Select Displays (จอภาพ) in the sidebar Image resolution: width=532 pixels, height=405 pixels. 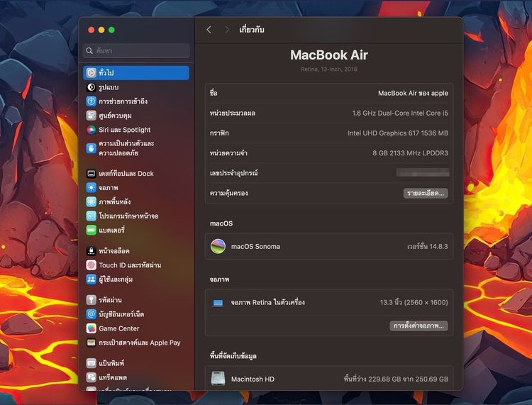click(x=108, y=188)
